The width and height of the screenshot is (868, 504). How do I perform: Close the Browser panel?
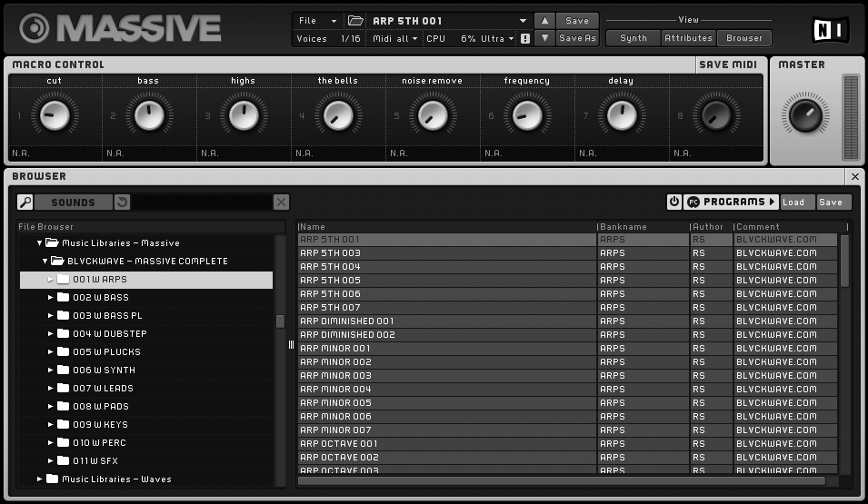click(x=854, y=177)
